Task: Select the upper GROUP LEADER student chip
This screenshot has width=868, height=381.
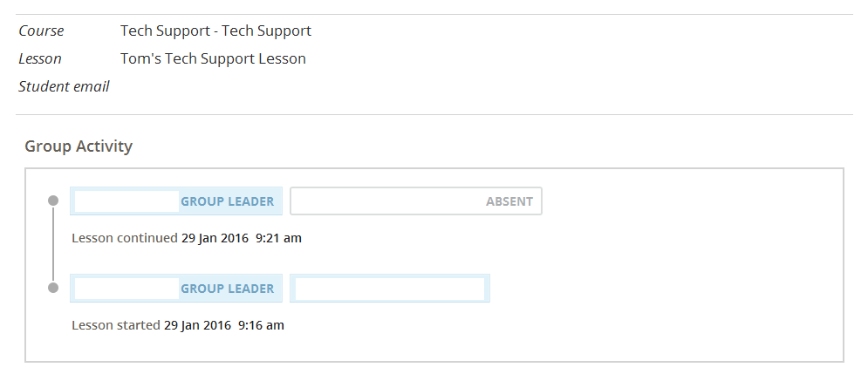Action: pyautogui.click(x=176, y=201)
